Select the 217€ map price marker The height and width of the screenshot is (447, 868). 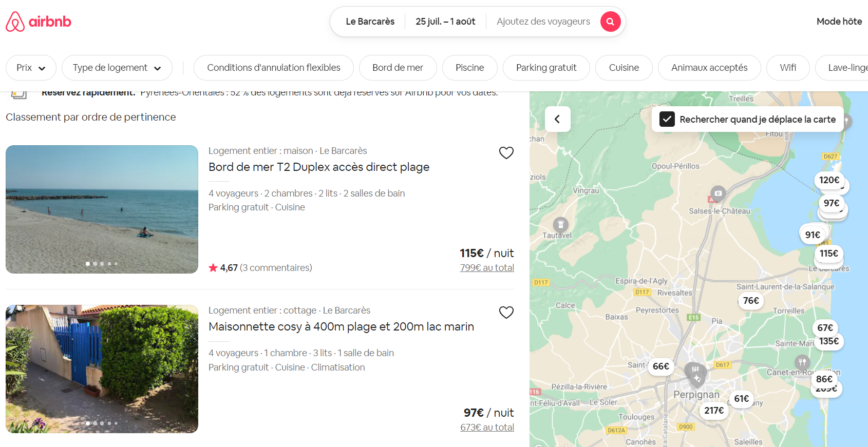pyautogui.click(x=714, y=411)
